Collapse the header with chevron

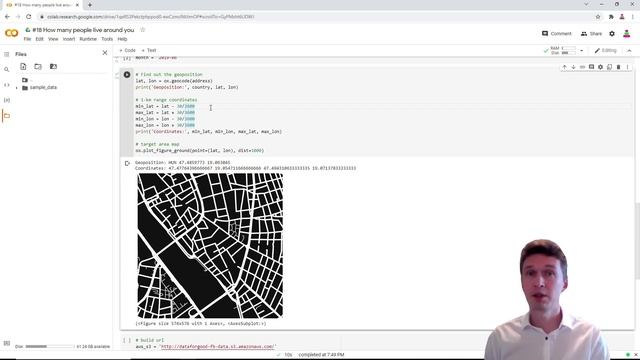click(629, 51)
